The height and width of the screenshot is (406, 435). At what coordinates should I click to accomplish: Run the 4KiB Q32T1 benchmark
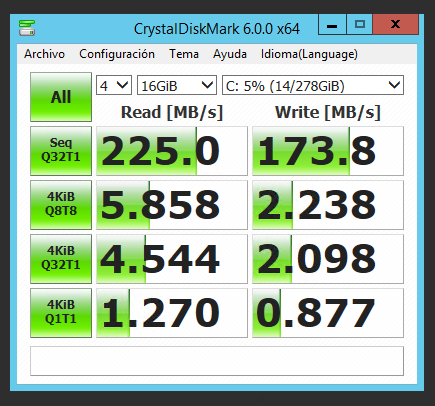pos(61,259)
